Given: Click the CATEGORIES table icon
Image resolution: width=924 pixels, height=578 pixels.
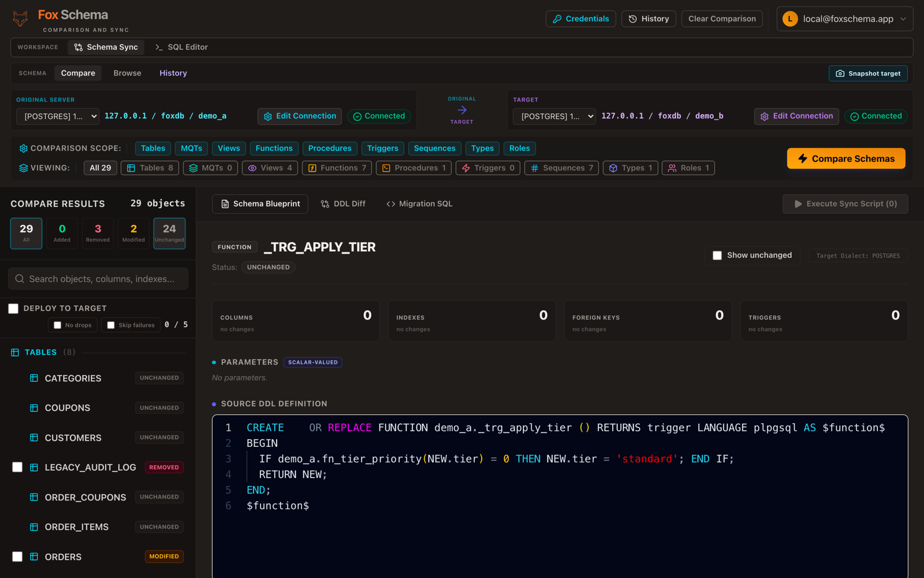Looking at the screenshot, I should (x=34, y=378).
